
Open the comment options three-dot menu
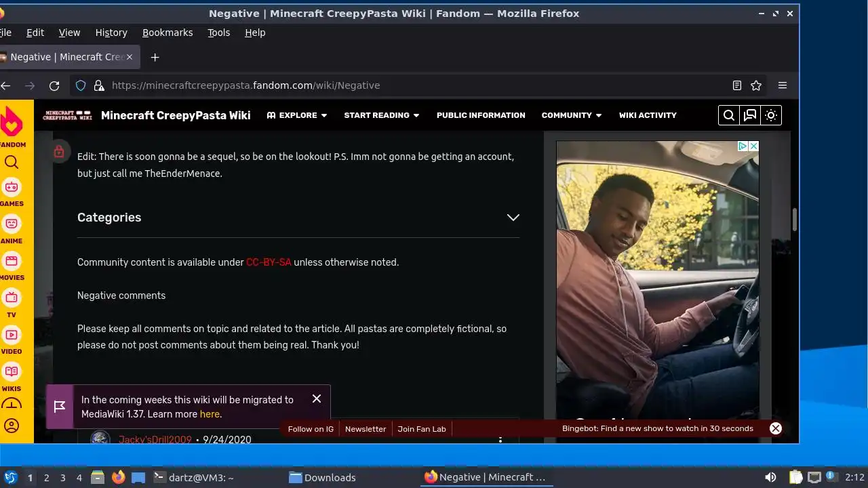pyautogui.click(x=500, y=439)
